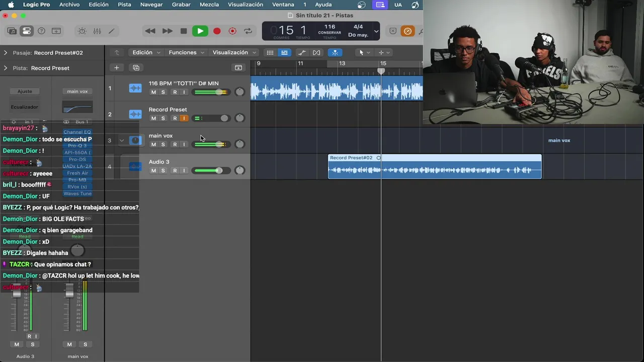The height and width of the screenshot is (362, 644).
Task: Mute the Audio 3 track
Action: coord(153,170)
